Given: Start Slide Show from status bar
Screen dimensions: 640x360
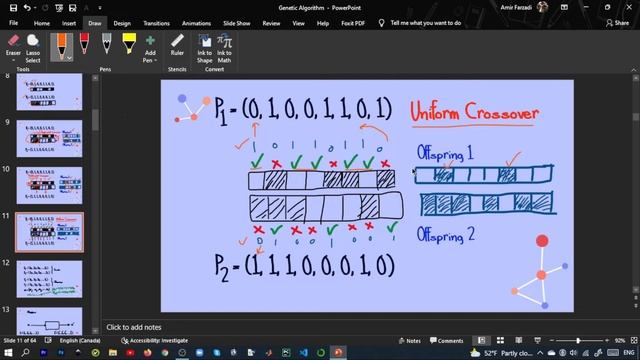Looking at the screenshot, I should 538,340.
